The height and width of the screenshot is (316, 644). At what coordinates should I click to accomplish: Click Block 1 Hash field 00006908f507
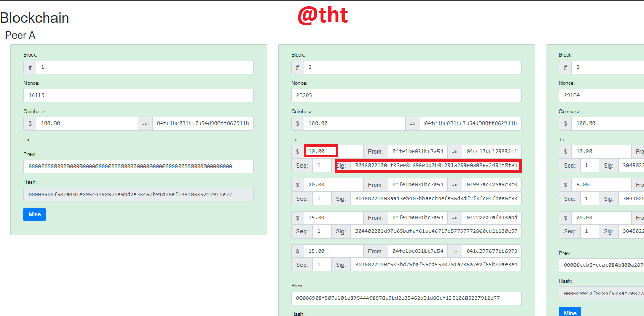coord(139,195)
